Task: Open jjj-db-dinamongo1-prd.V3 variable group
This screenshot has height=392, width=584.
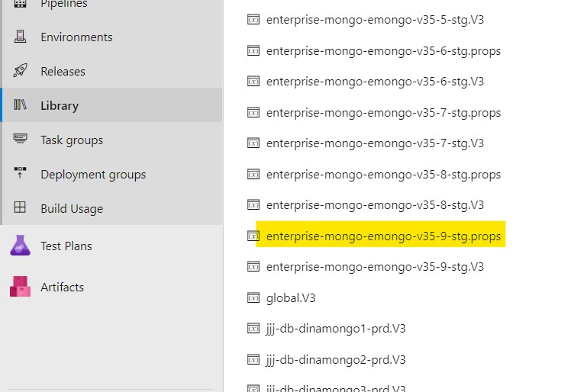Action: point(336,329)
